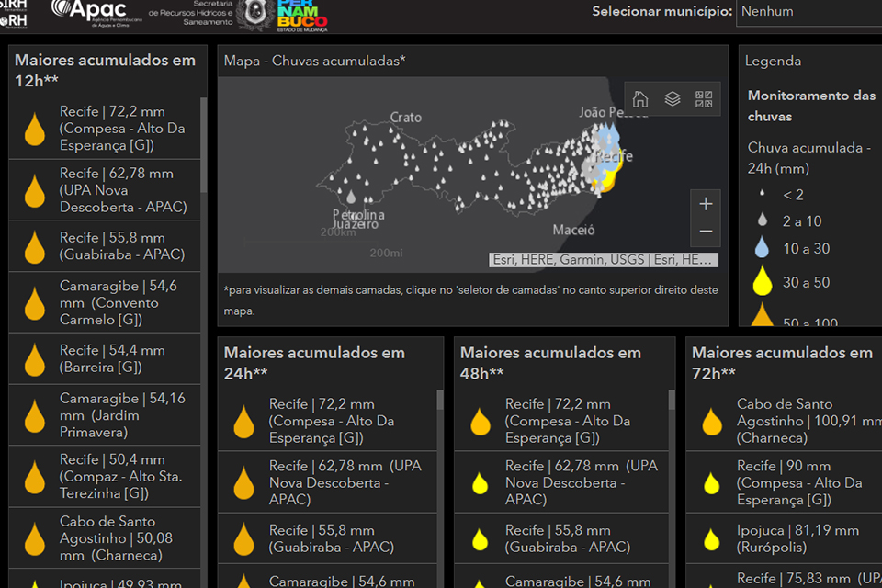Image resolution: width=882 pixels, height=588 pixels.
Task: Click the Petrolina label on the map
Action: [x=358, y=214]
